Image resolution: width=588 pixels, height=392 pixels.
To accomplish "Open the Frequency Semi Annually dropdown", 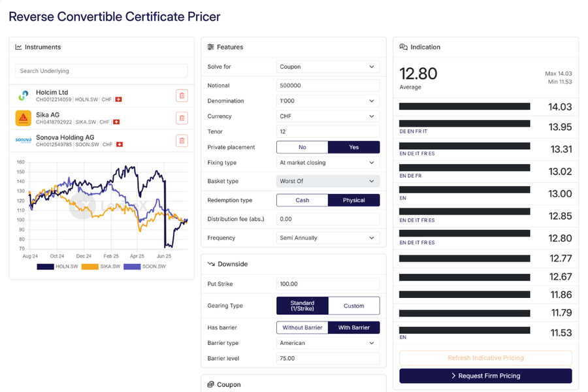I will [328, 238].
